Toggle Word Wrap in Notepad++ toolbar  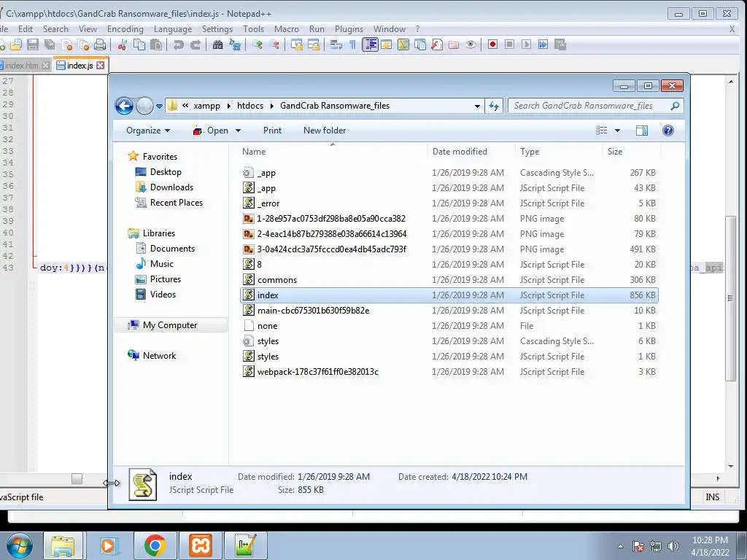point(336,44)
